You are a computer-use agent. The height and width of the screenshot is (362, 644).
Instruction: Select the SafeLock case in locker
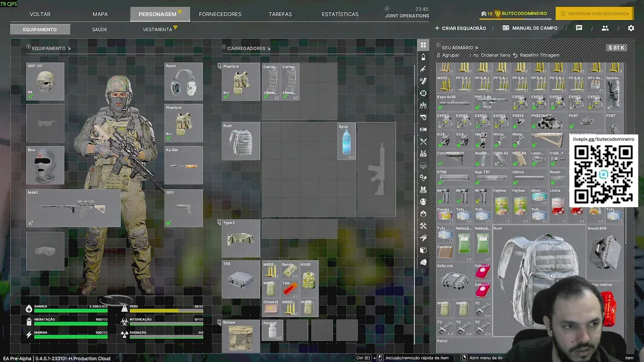point(455,282)
